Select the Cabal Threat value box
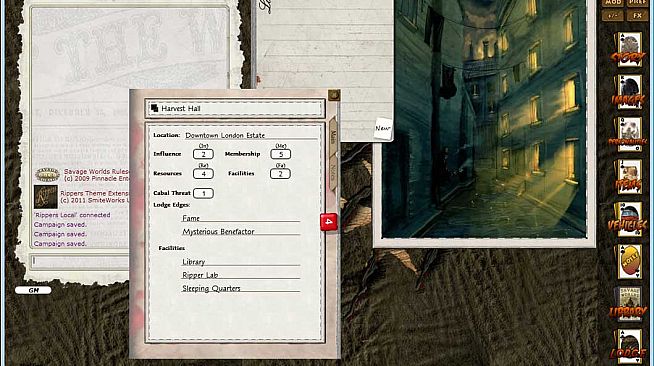 [203, 193]
